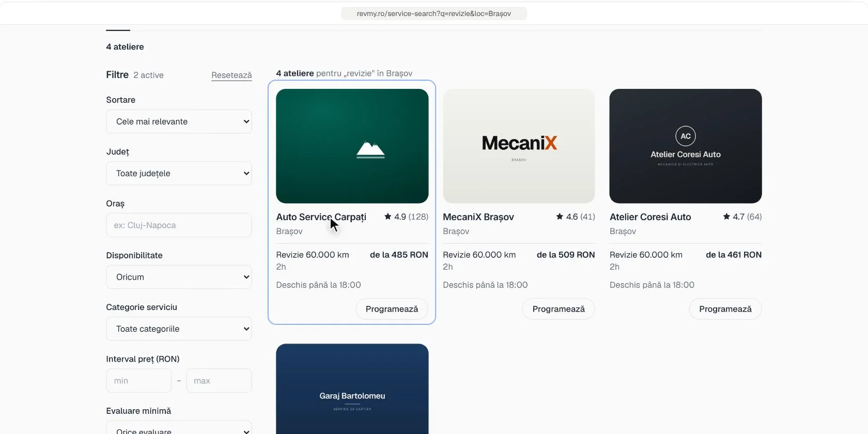
Task: Open the Auto Service Carpați mountain thumbnail
Action: (352, 146)
